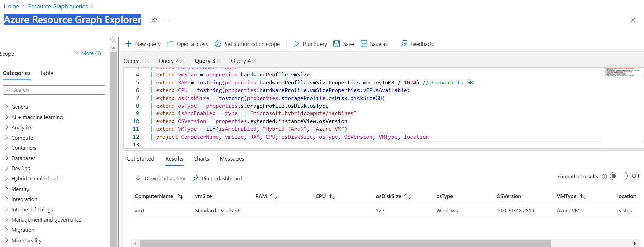The width and height of the screenshot is (644, 247).
Task: Switch to the Query 4 tab
Action: (241, 61)
